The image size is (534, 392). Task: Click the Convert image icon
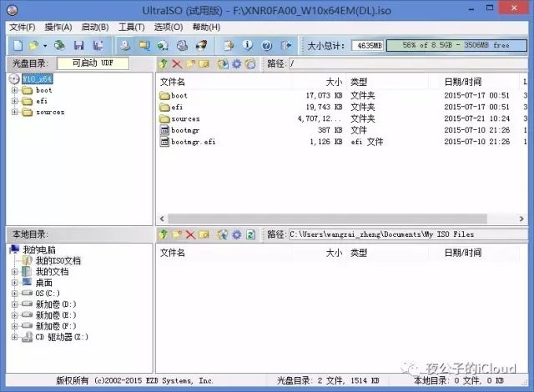163,45
